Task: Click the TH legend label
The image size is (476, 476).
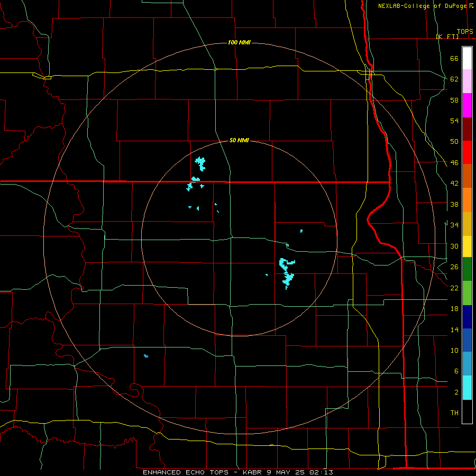Action: pyautogui.click(x=454, y=413)
